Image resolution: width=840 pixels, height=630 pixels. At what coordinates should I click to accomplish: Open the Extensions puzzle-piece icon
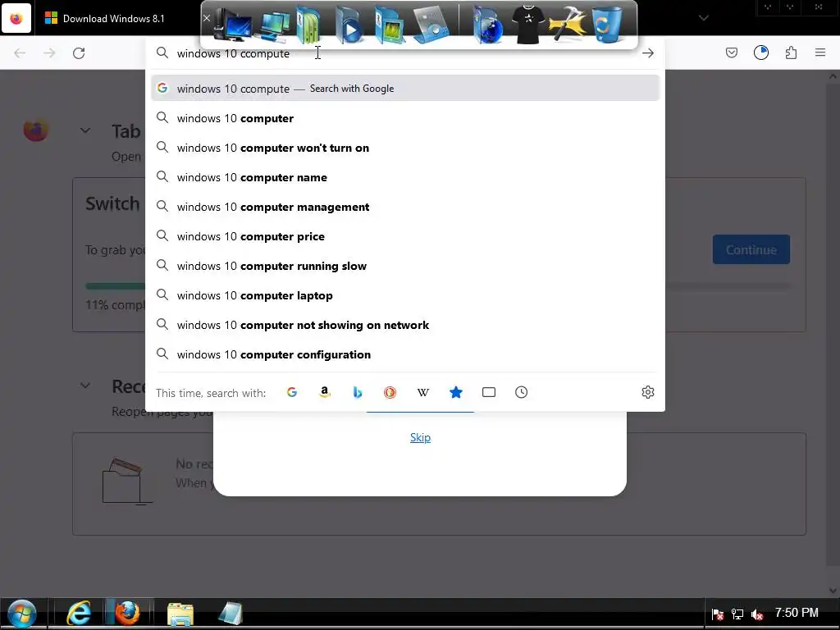point(791,52)
